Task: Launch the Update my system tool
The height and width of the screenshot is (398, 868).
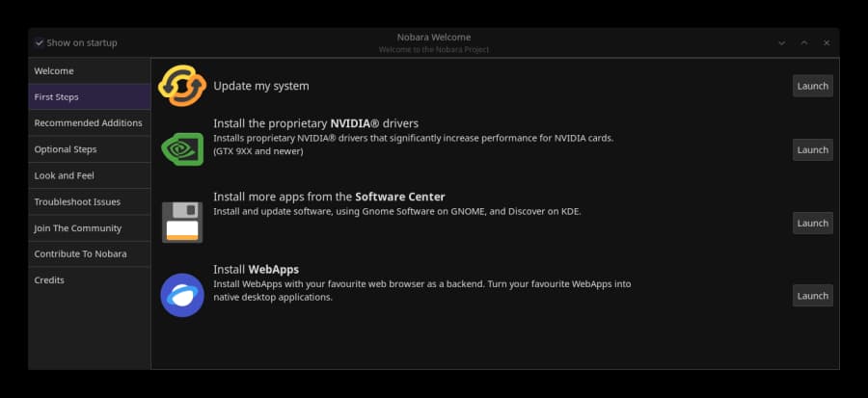Action: [x=813, y=86]
